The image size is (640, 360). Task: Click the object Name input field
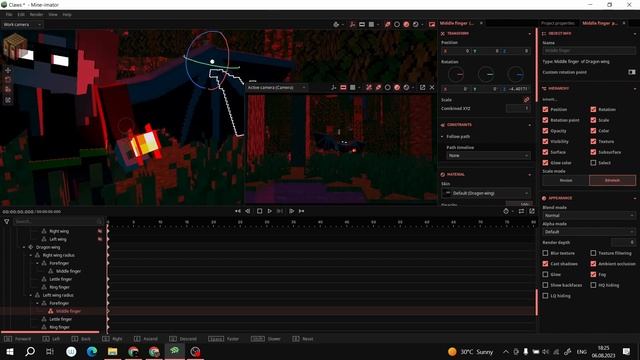(x=589, y=51)
